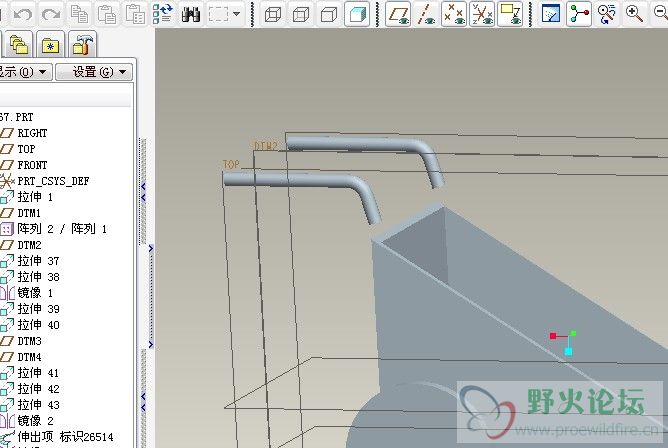
Task: Select the RIGHT datum plane in tree
Action: 32,133
